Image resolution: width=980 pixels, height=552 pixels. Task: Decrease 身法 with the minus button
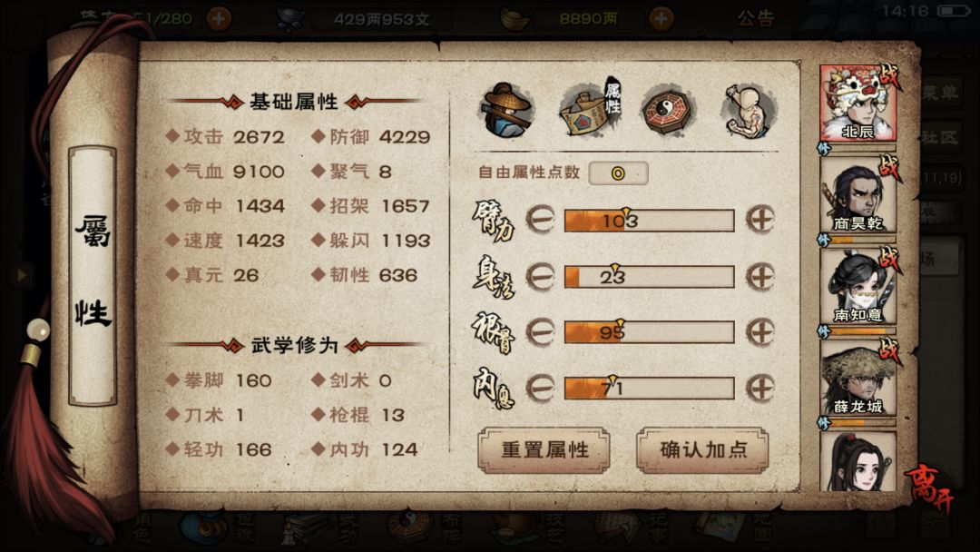[540, 276]
